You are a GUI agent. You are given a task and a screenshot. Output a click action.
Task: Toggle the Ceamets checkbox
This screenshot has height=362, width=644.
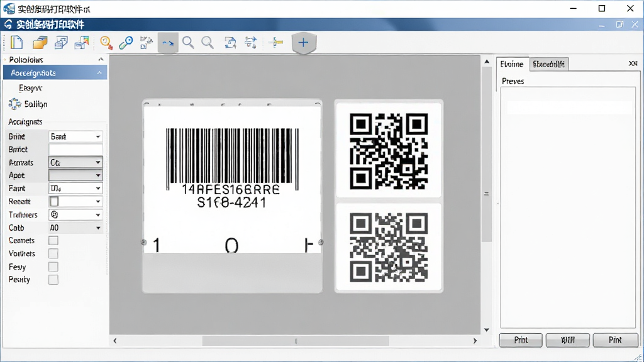point(53,241)
